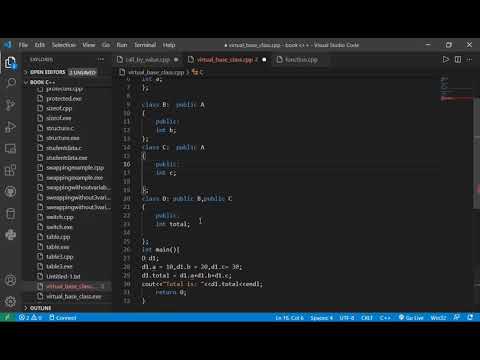Open studentdata.c in the explorer
This screenshot has height=360, width=480.
click(x=64, y=148)
